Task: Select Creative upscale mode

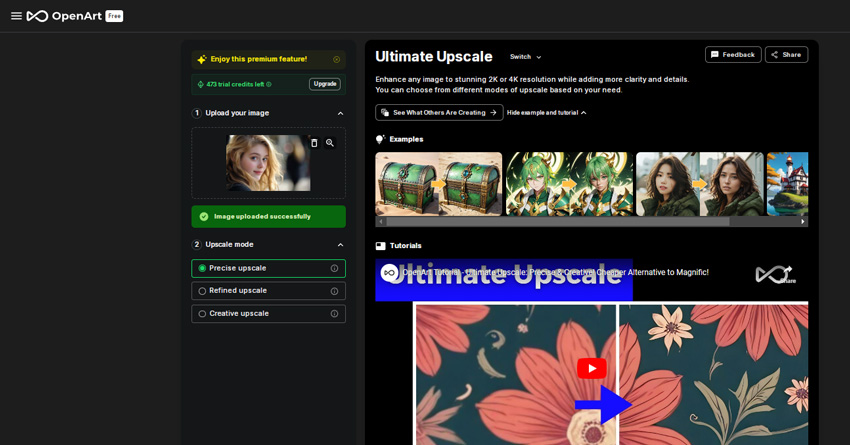Action: point(268,314)
